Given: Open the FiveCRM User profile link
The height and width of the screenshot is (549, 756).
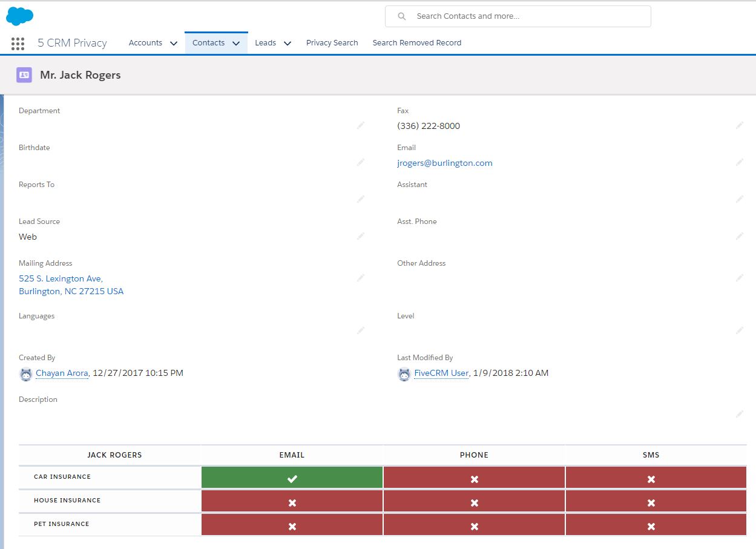Looking at the screenshot, I should (441, 373).
